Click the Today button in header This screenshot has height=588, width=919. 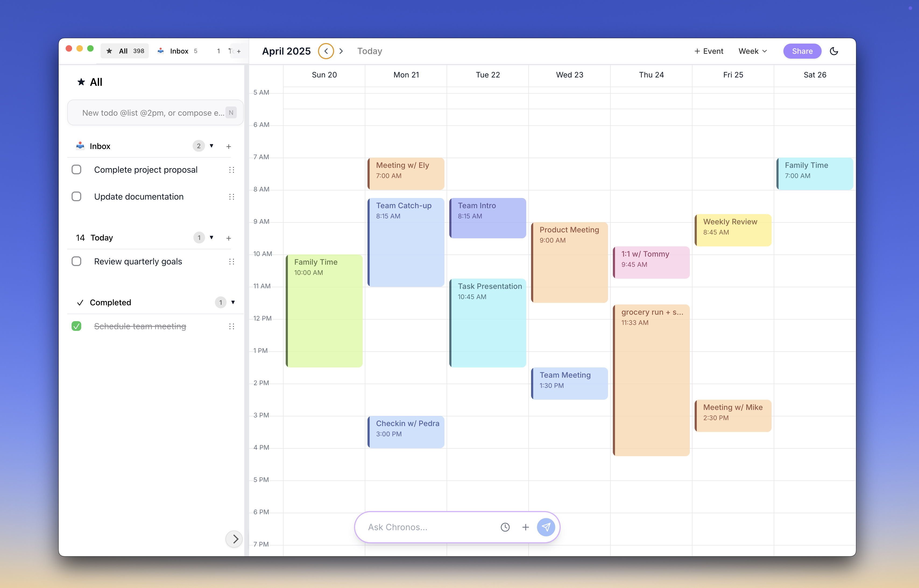tap(369, 51)
